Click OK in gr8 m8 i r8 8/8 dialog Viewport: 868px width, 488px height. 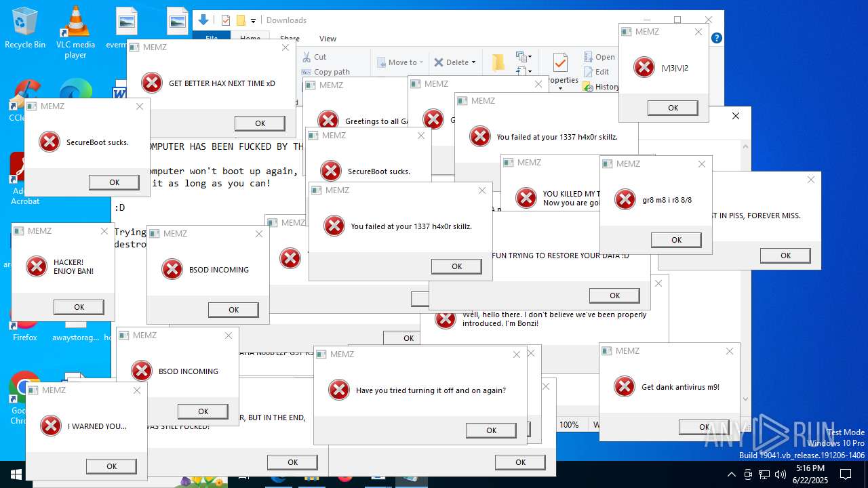point(676,240)
